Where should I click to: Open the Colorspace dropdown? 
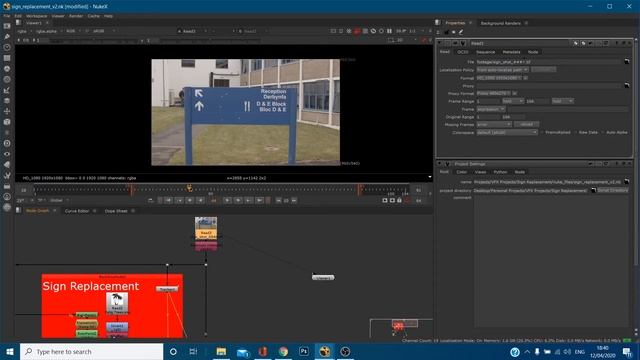pos(507,132)
